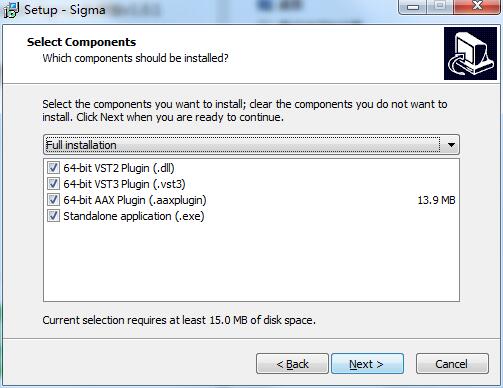Close the Setup window with X
This screenshot has width=503, height=388.
coord(477,6)
